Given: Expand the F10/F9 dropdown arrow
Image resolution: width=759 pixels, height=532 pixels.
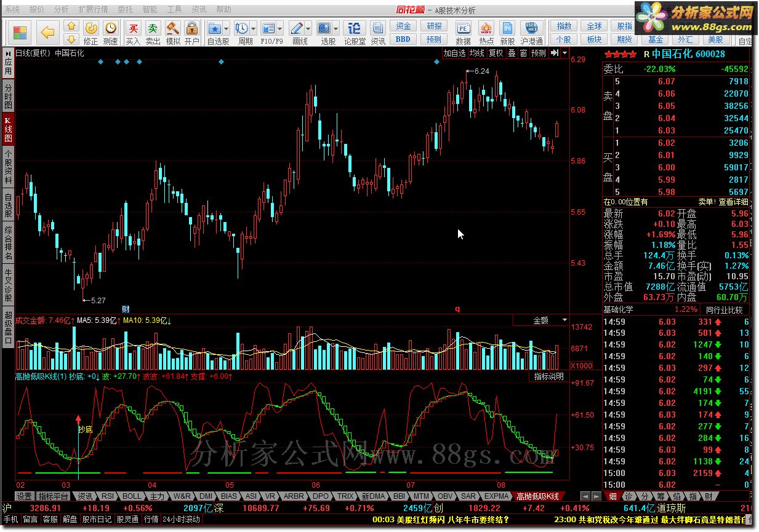Looking at the screenshot, I should [x=279, y=28].
